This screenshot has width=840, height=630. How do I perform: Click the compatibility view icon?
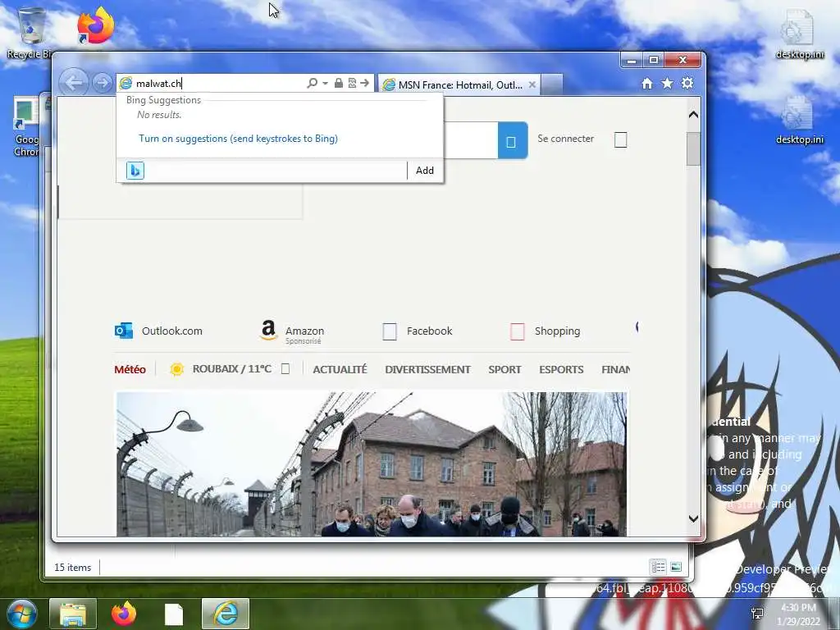[x=352, y=83]
